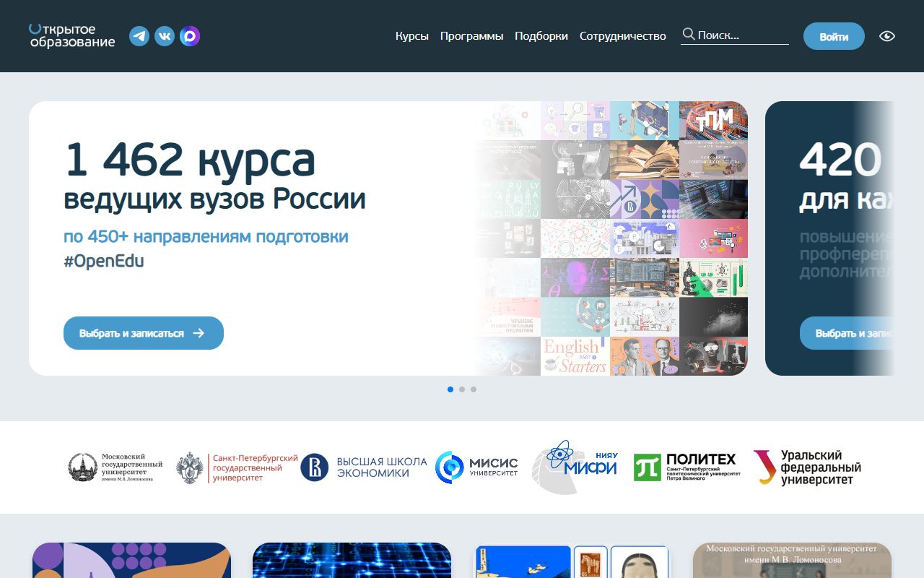Click the ТПМ course thumbnail in the collage

click(713, 121)
